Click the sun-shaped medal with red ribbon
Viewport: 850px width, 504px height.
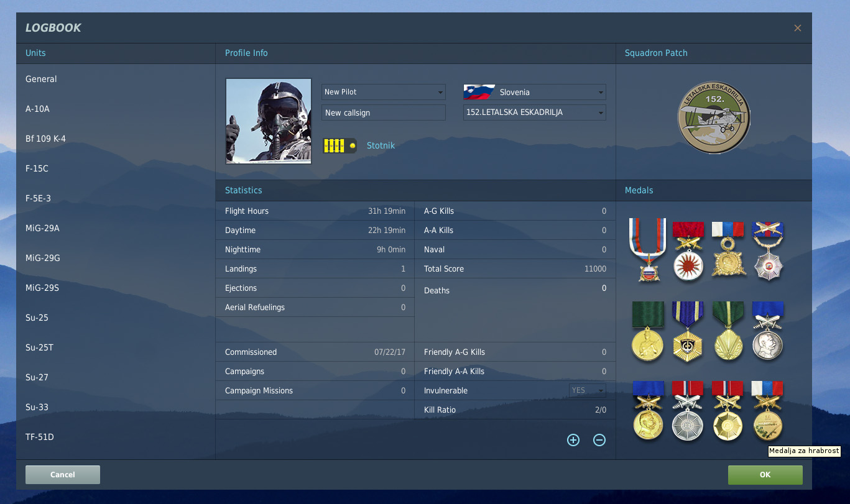coord(688,251)
